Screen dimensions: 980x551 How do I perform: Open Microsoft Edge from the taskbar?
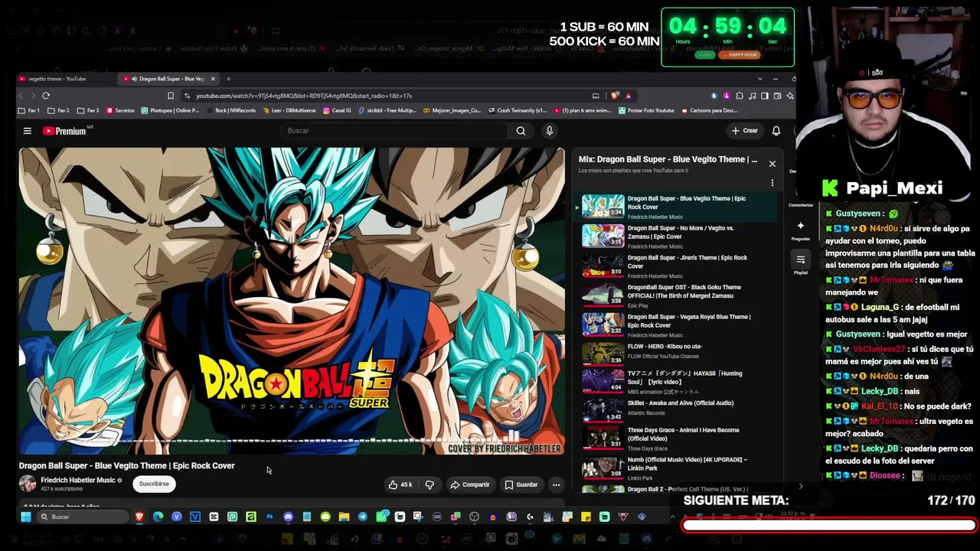coord(158,517)
